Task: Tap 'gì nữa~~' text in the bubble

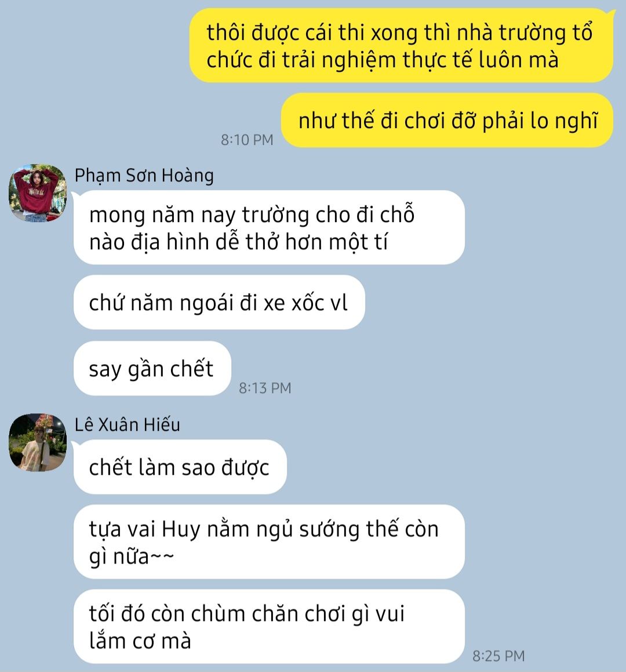Action: (x=132, y=557)
